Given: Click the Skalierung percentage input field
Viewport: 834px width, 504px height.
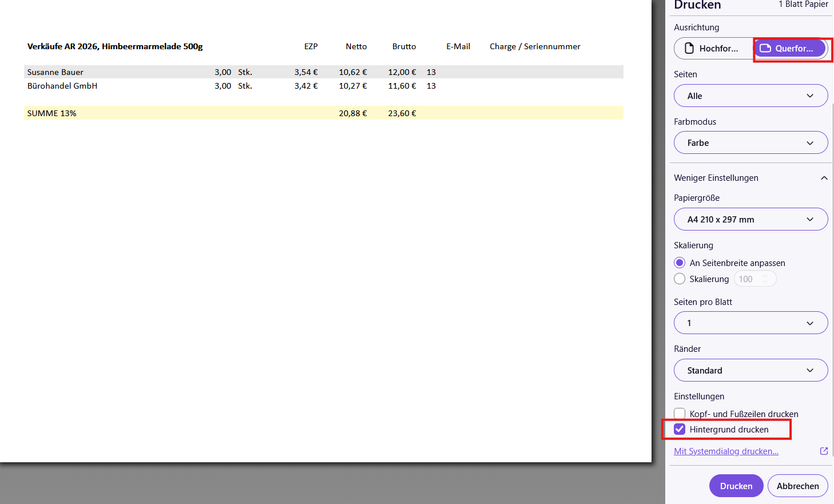Looking at the screenshot, I should [x=754, y=279].
